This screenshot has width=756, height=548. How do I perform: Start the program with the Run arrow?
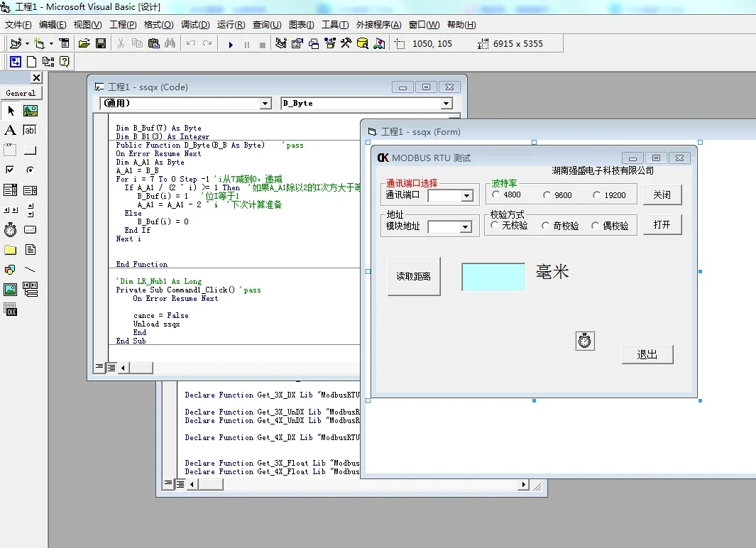pyautogui.click(x=231, y=44)
